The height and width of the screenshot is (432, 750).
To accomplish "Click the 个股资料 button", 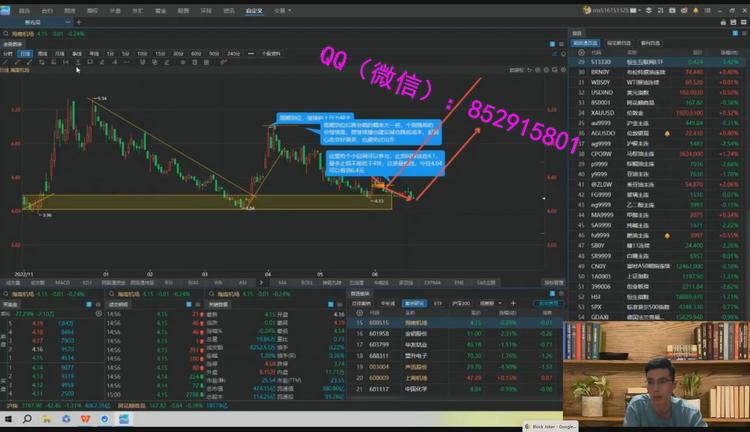I will tap(271, 53).
